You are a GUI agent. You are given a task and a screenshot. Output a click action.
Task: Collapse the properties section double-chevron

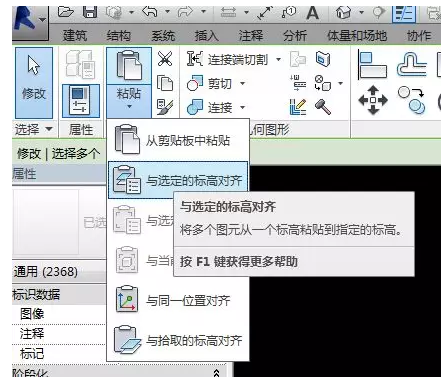(x=216, y=373)
